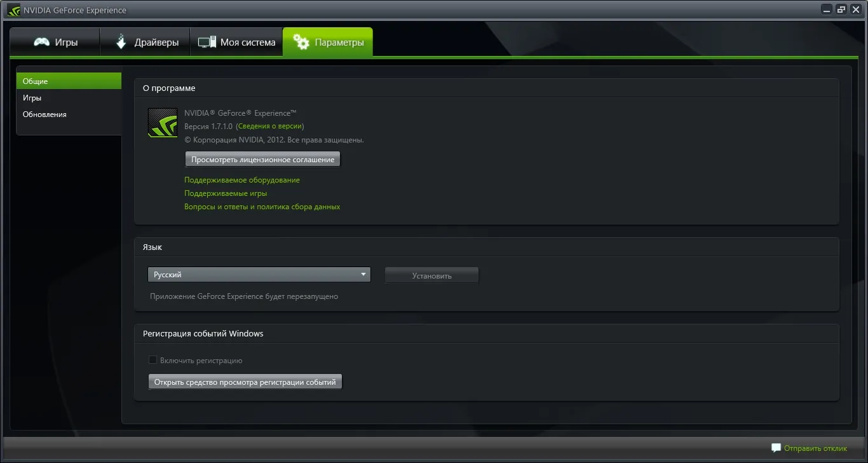Select Обновления in the left sidebar
Screen dimensions: 868x463
tap(44, 114)
